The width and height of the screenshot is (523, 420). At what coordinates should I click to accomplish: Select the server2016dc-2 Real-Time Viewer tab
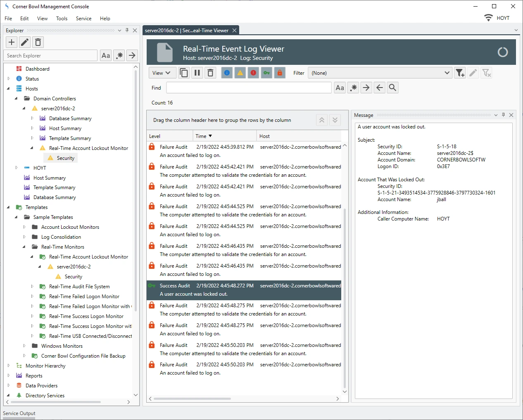pyautogui.click(x=187, y=31)
